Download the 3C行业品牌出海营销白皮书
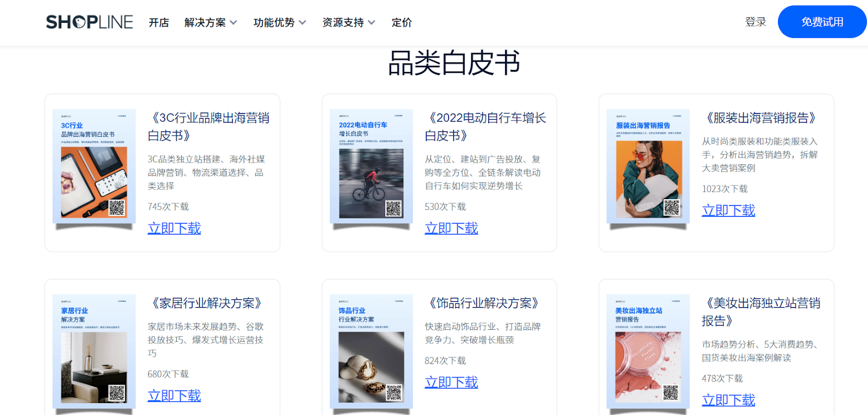Image resolution: width=868 pixels, height=415 pixels. [174, 228]
